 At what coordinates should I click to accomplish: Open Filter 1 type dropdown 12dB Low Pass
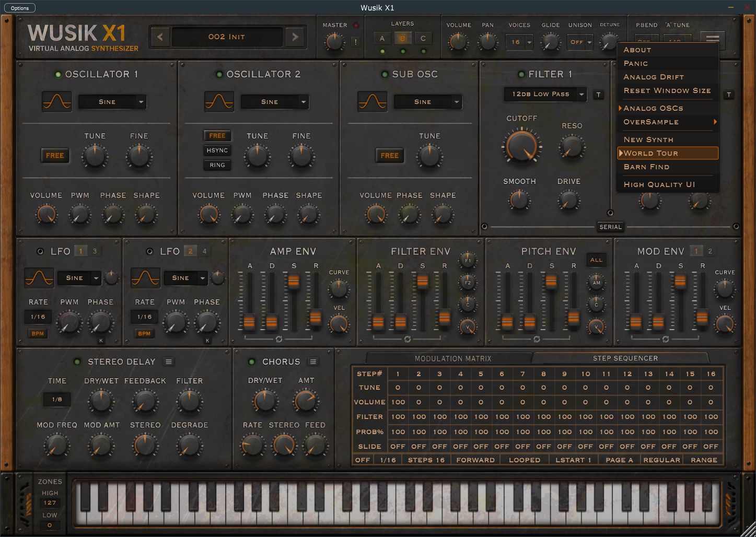click(545, 94)
